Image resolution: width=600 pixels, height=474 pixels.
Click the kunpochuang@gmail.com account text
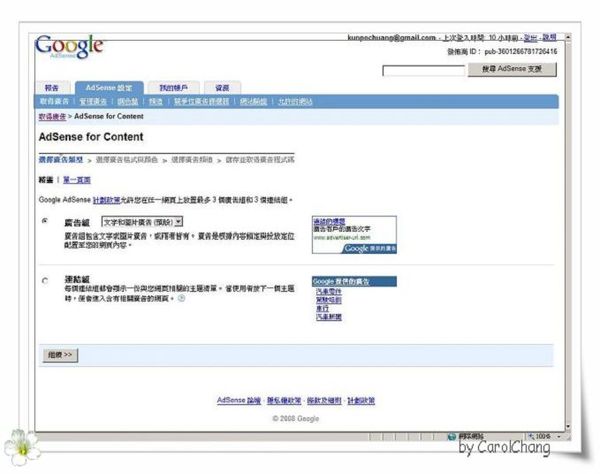391,37
